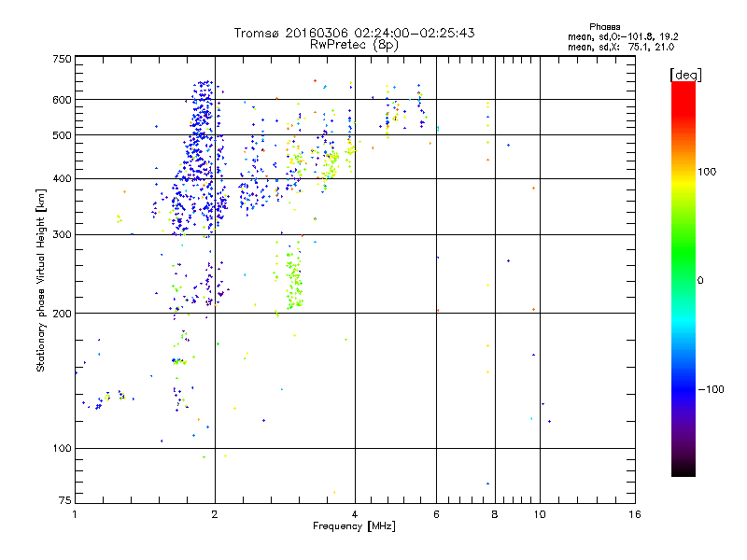747x560 pixels.
Task: Click the x-axis tick label '16'
Action: 635,514
